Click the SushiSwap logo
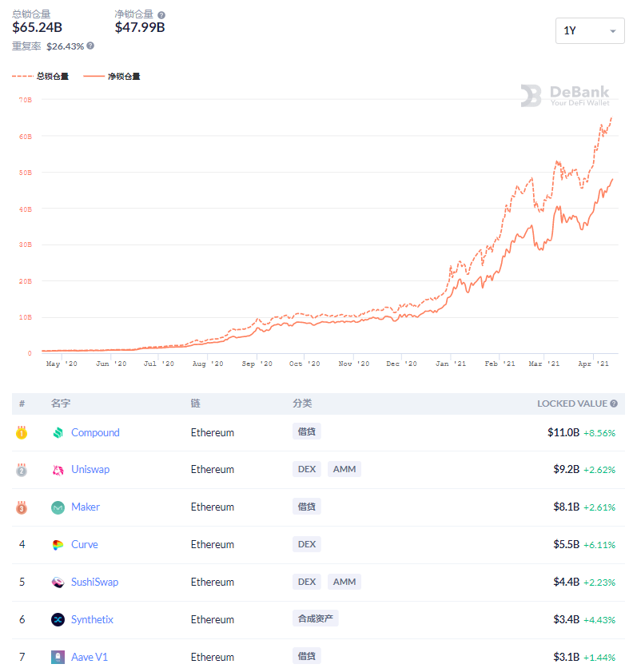 (58, 582)
